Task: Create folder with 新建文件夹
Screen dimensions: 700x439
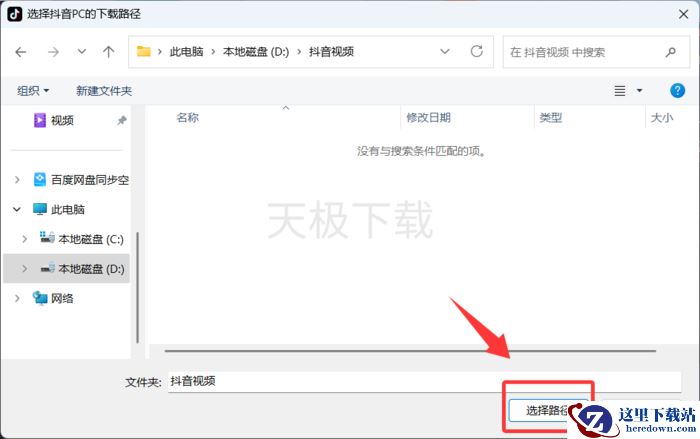Action: point(104,91)
